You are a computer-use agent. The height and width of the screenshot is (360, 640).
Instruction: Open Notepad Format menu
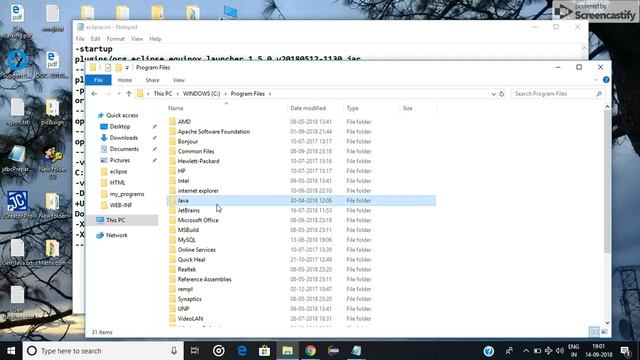pos(116,39)
